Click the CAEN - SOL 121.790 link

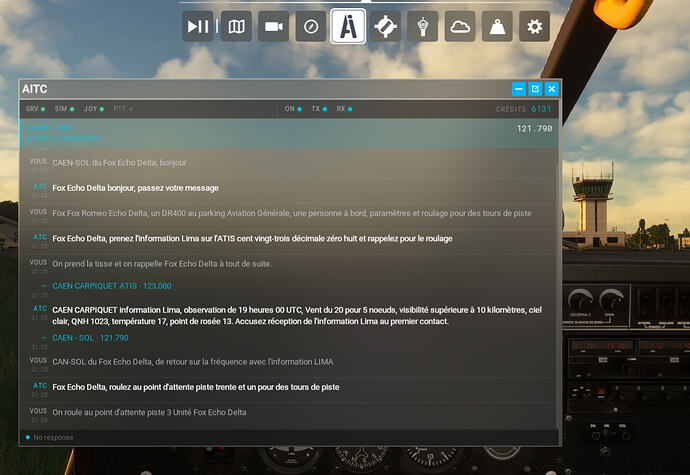pyautogui.click(x=90, y=338)
